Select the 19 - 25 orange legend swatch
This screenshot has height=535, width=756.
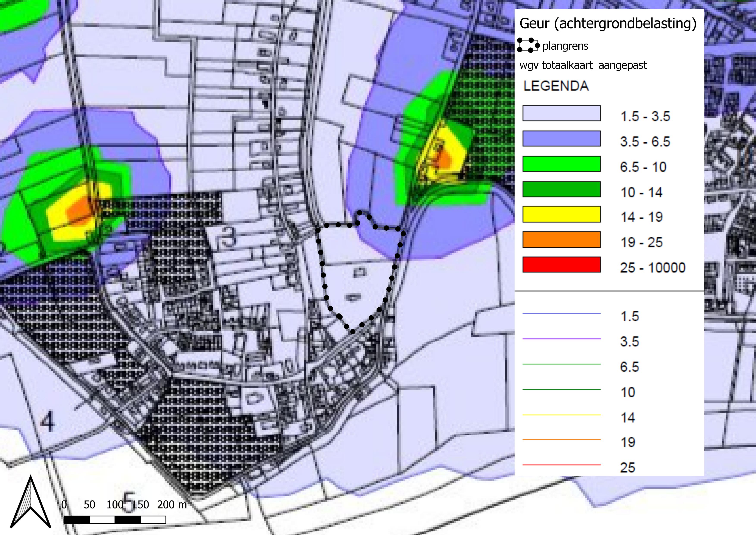561,240
